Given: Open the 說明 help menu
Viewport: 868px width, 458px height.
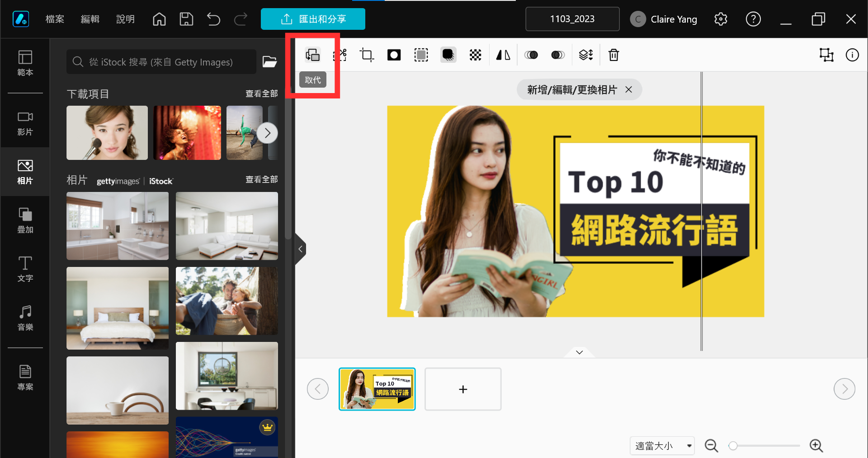Looking at the screenshot, I should 125,19.
